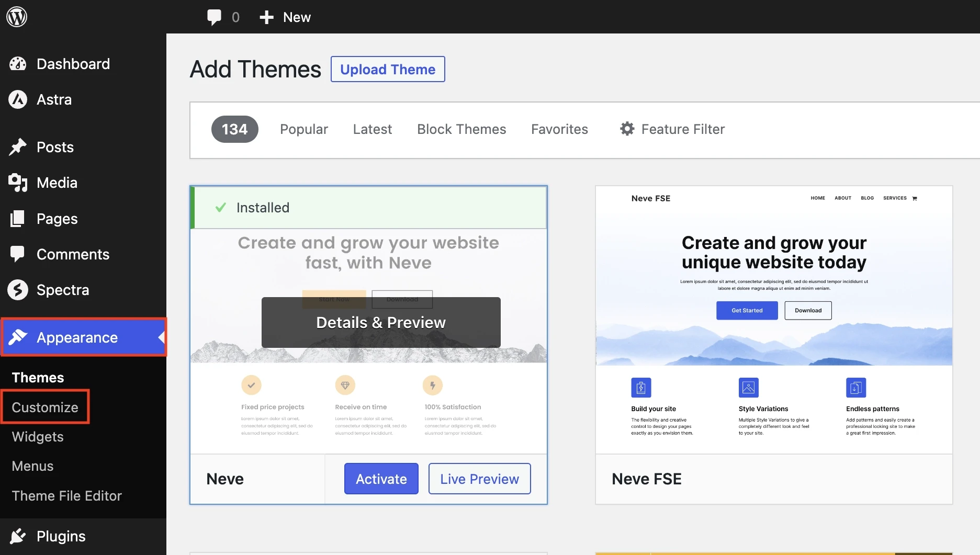Click Live Preview for the Neve theme

(480, 479)
